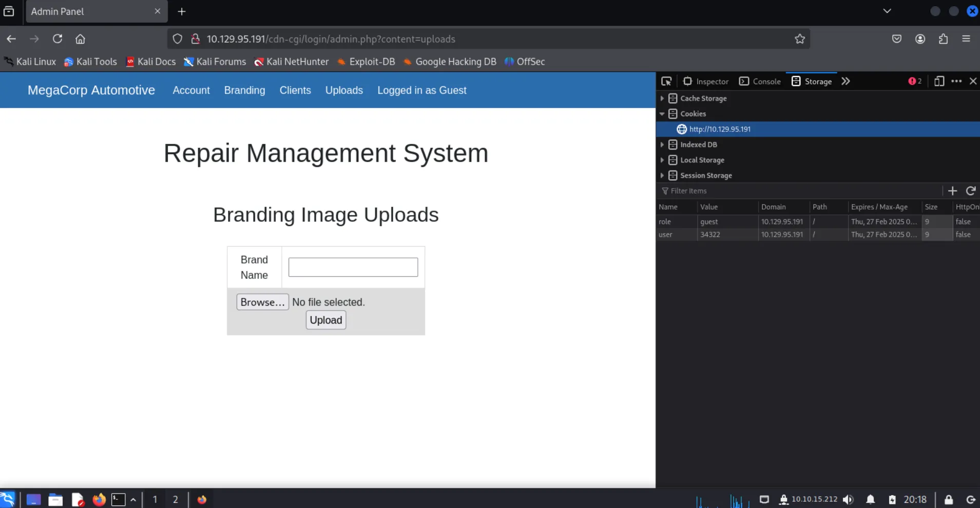Sort cookies by Value column header
This screenshot has width=980, height=508.
click(x=727, y=206)
